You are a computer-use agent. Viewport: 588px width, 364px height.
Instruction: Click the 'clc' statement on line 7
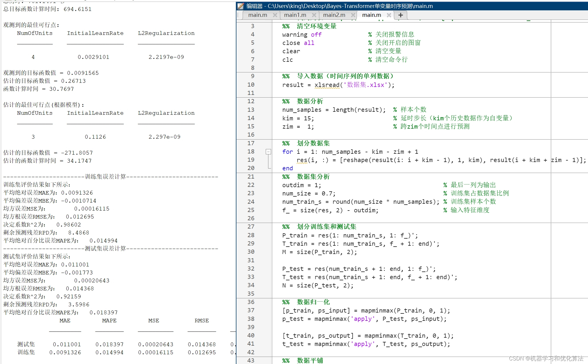click(x=288, y=60)
